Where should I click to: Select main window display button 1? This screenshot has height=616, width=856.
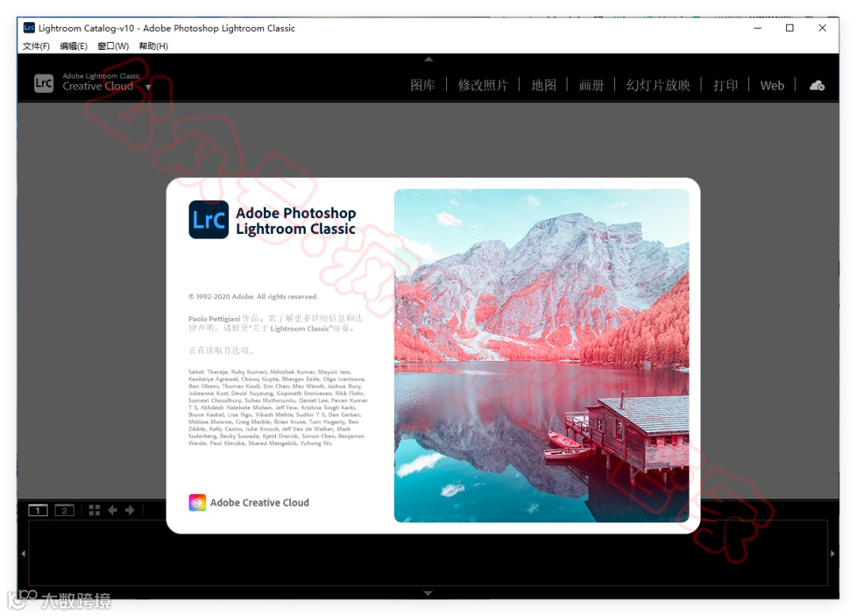(38, 510)
